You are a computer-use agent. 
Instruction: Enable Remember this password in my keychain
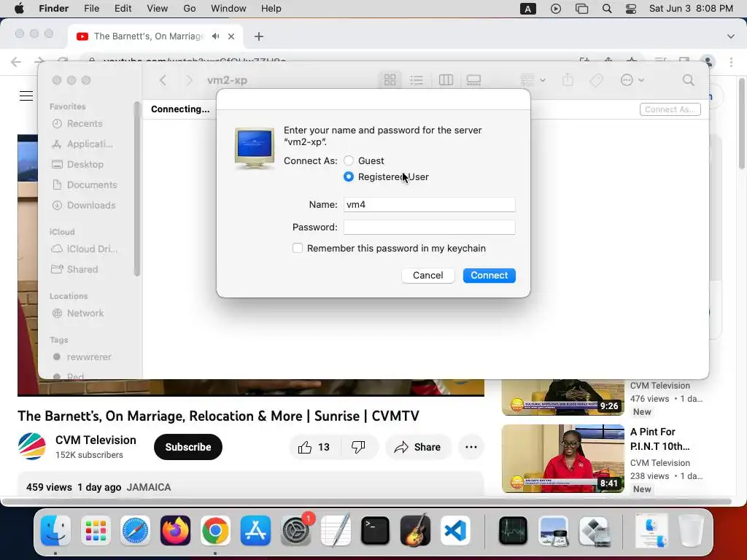298,248
